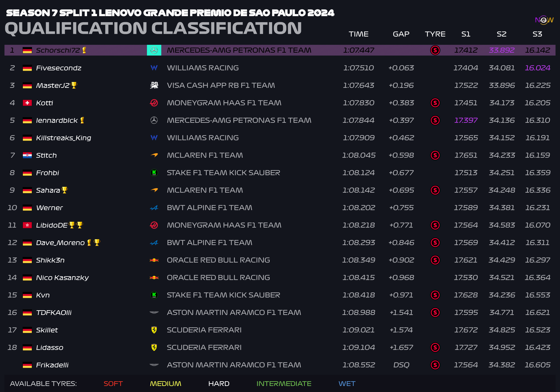Click the soft tyre icon in Stitch's row
The width and height of the screenshot is (560, 392).
click(435, 155)
